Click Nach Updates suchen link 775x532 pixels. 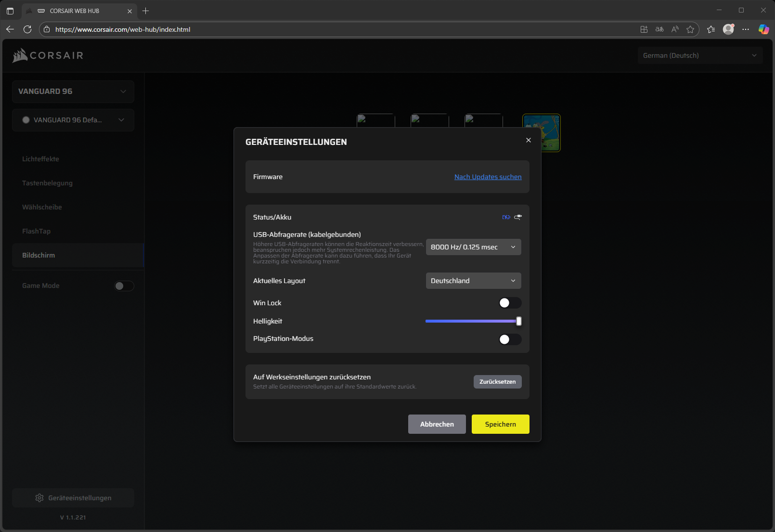point(488,177)
